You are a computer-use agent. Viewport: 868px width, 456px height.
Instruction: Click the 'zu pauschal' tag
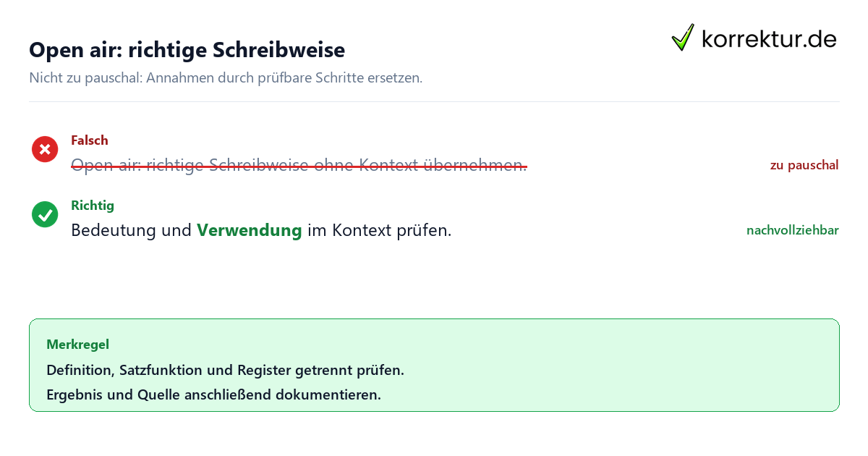[x=804, y=165]
